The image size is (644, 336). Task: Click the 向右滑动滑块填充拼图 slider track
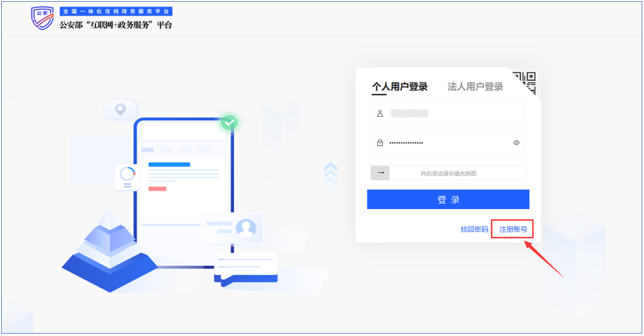pos(457,173)
